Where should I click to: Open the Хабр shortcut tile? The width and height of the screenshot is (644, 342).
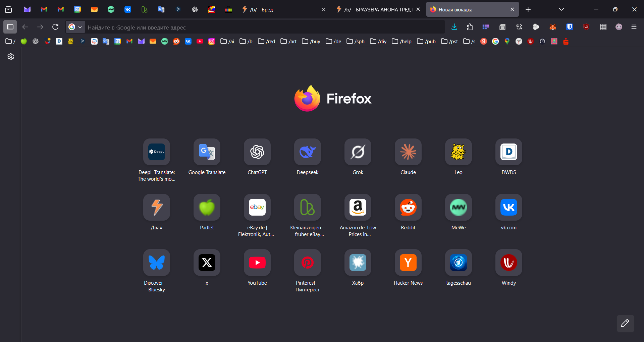point(358,263)
